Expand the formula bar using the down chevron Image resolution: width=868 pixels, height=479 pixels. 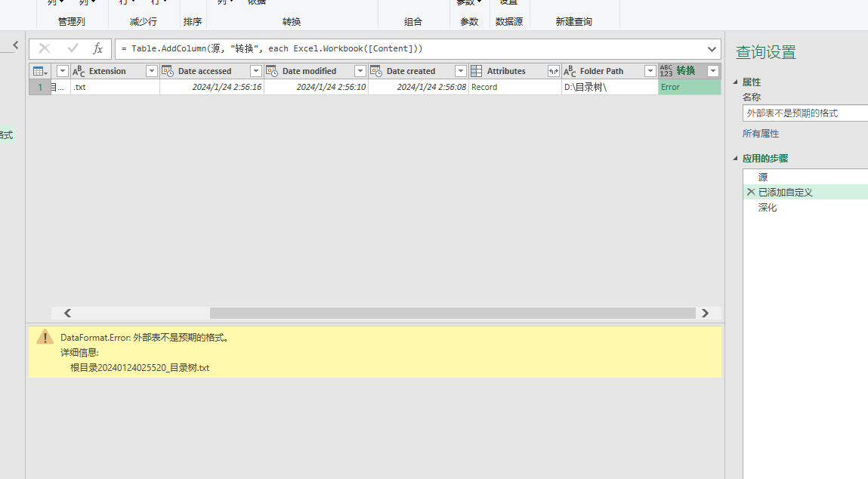[x=711, y=48]
